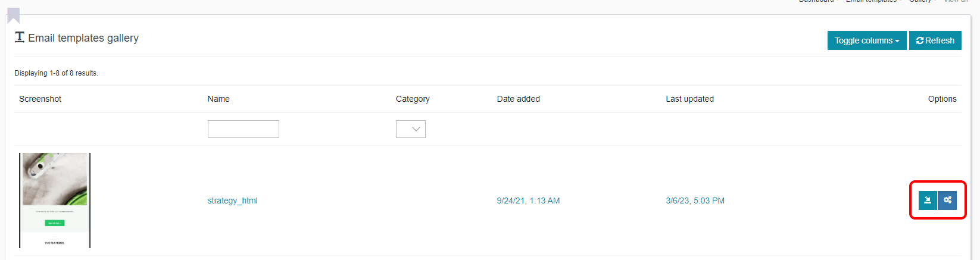The width and height of the screenshot is (980, 260).
Task: Click the Category column header
Action: tap(413, 99)
